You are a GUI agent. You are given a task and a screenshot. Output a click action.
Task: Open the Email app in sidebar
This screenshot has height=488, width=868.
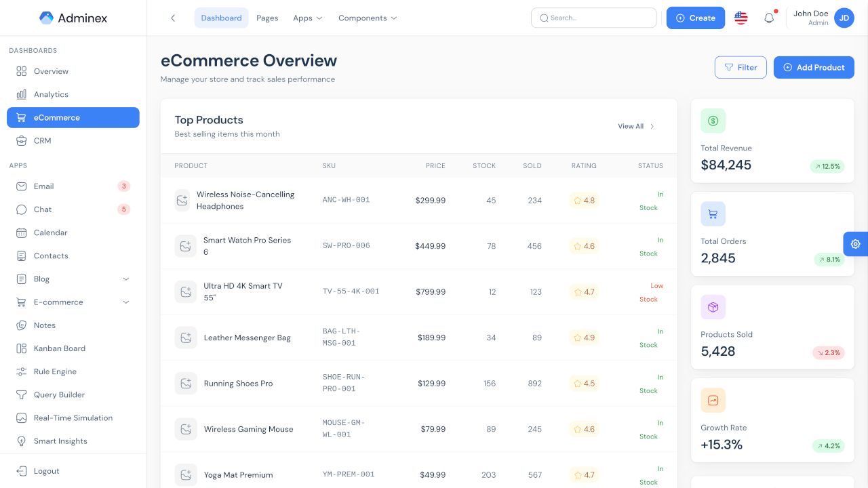[73, 186]
